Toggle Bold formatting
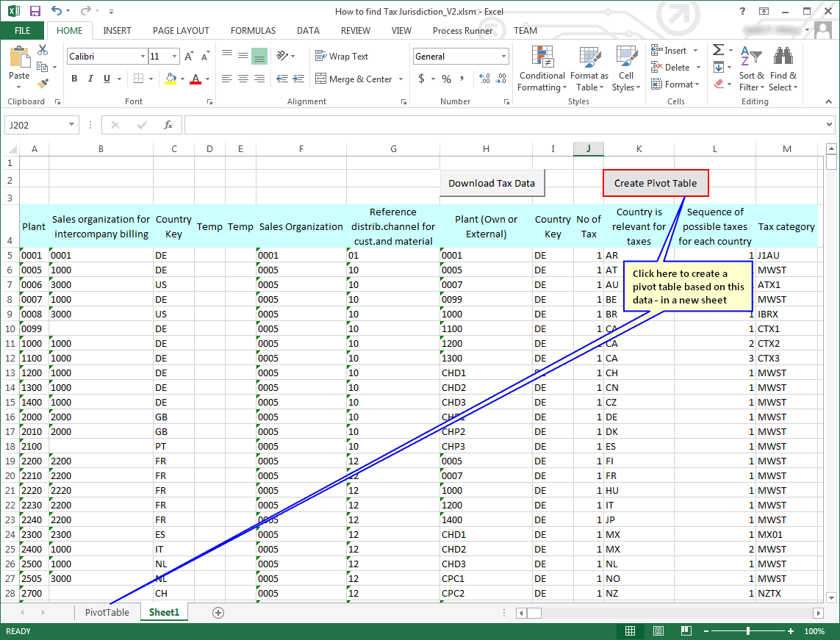This screenshot has width=840, height=640. [74, 79]
